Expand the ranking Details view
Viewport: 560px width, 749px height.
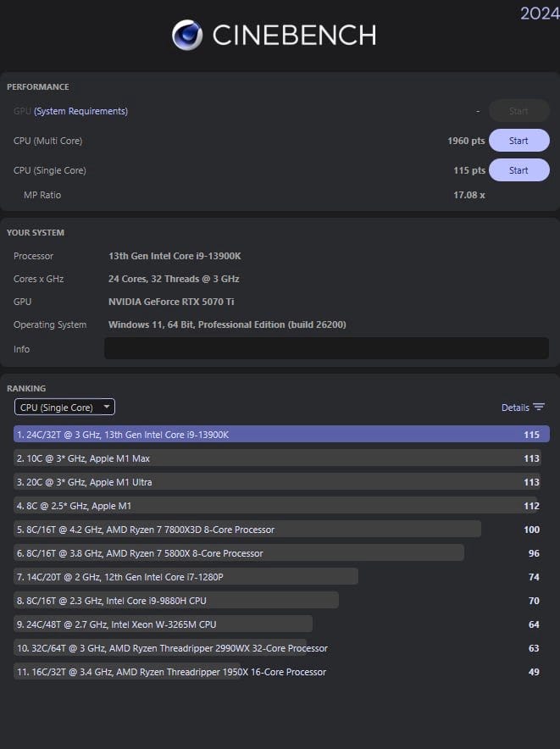tap(515, 408)
